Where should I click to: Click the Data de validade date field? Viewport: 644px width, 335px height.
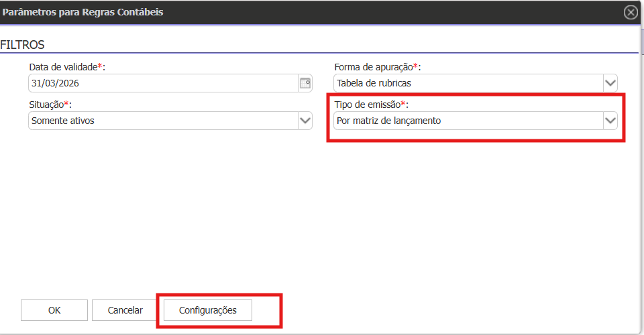[162, 83]
